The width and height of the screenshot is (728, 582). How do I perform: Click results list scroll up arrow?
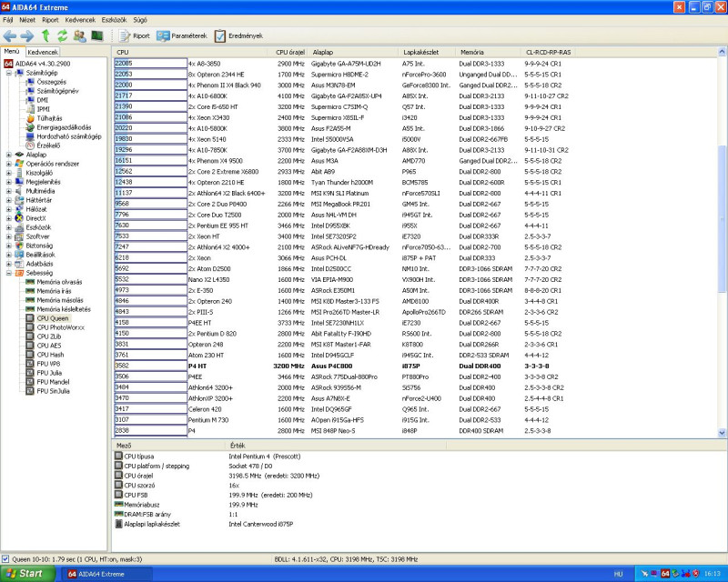click(x=722, y=52)
